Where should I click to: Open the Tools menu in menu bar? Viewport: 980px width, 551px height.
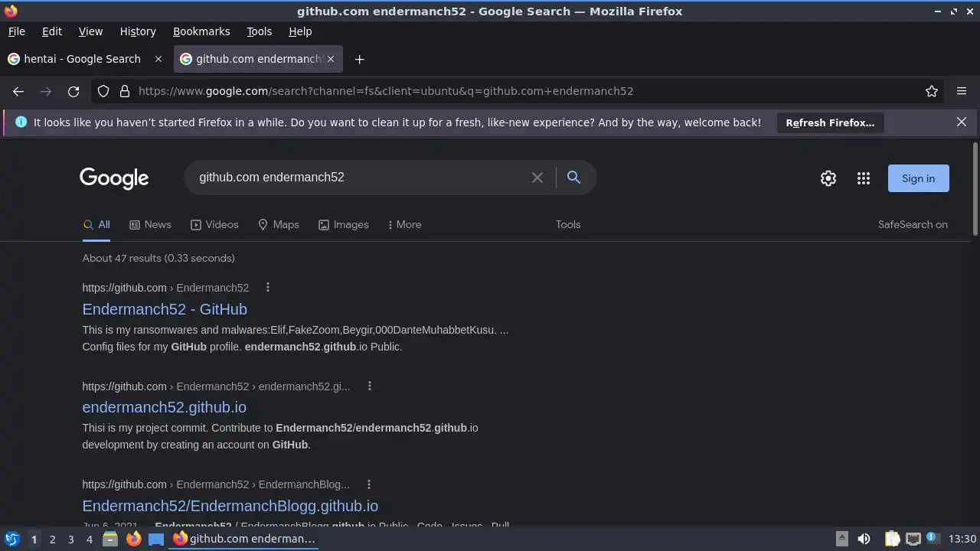tap(259, 31)
